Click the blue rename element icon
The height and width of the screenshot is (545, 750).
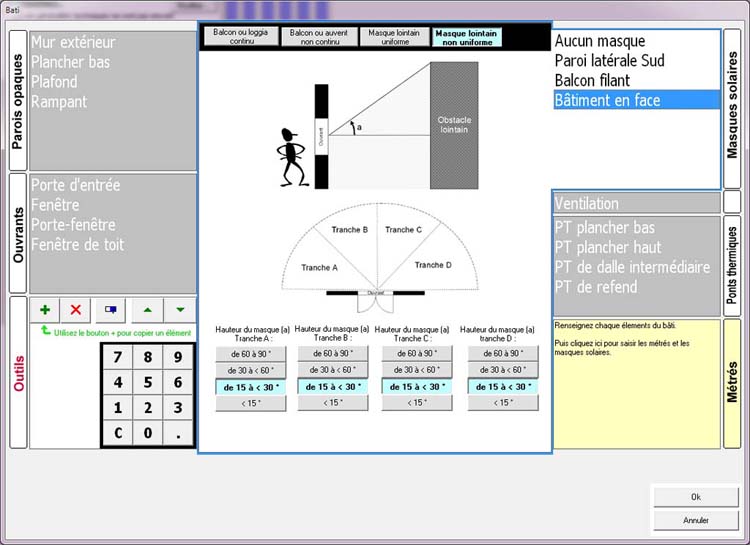tap(110, 310)
